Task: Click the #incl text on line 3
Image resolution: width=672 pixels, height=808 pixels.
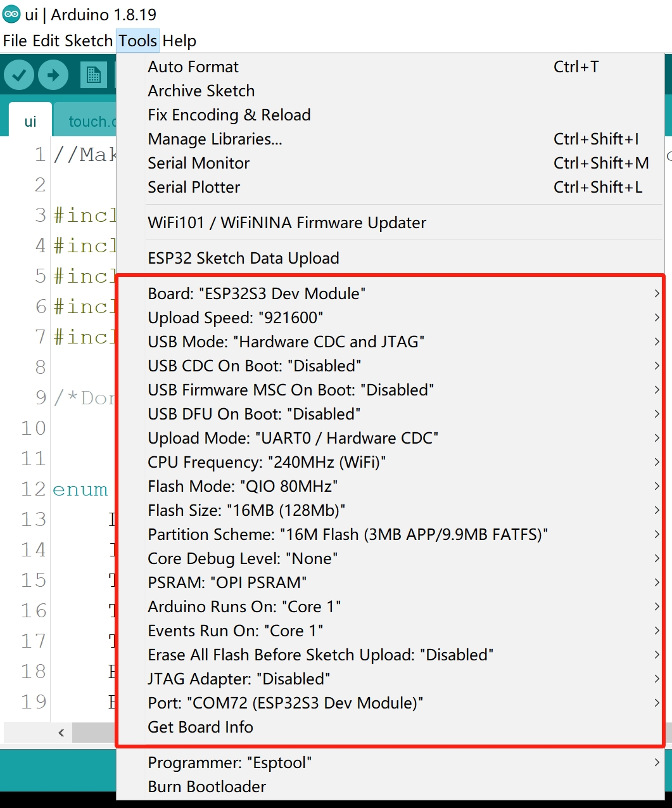Action: point(85,215)
